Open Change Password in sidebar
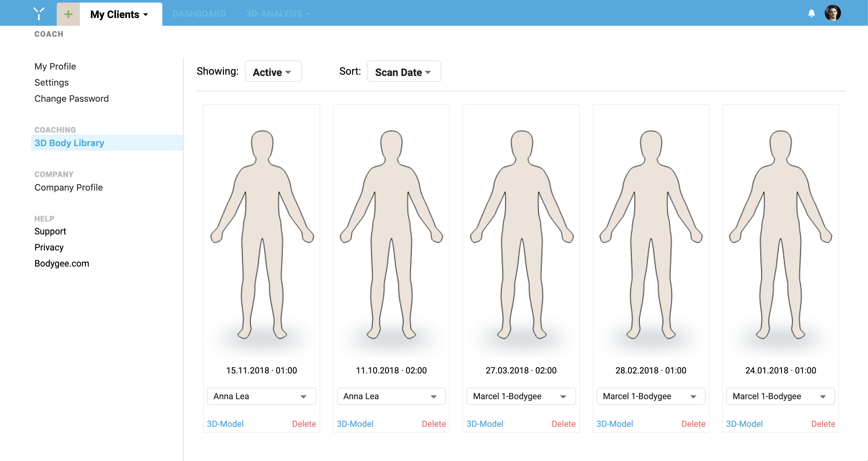The width and height of the screenshot is (868, 461). [x=72, y=99]
